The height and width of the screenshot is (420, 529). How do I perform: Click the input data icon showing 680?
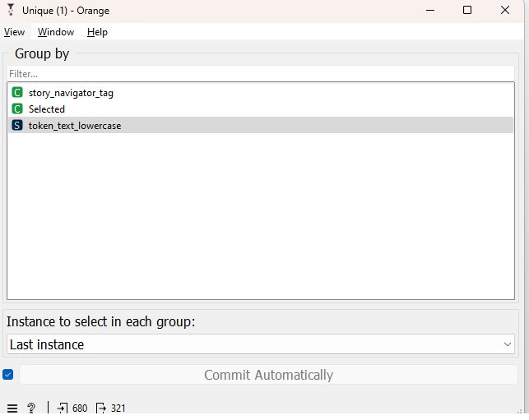point(63,408)
